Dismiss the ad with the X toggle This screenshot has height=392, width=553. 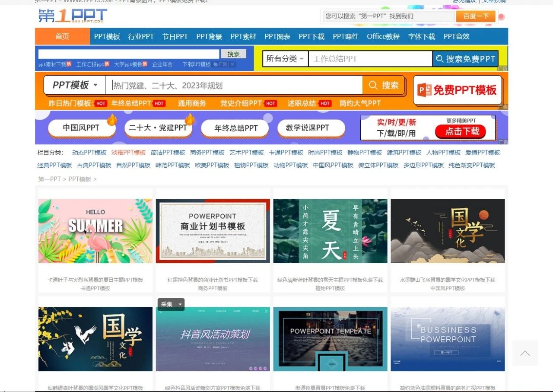(232, 64)
